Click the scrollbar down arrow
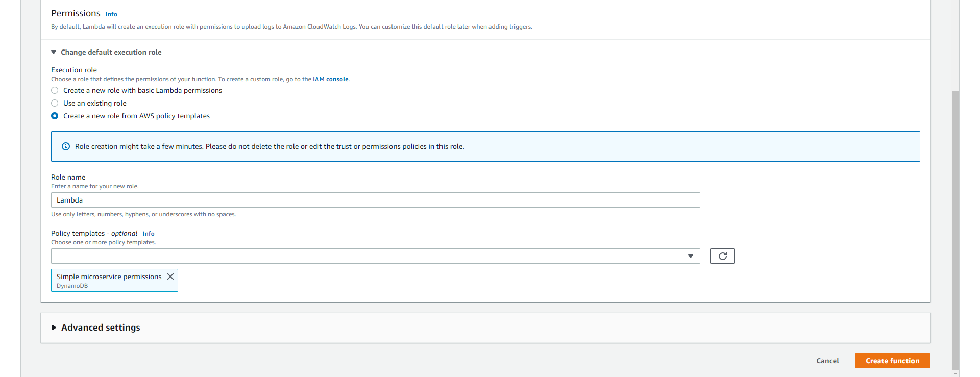This screenshot has height=377, width=980. point(955,374)
